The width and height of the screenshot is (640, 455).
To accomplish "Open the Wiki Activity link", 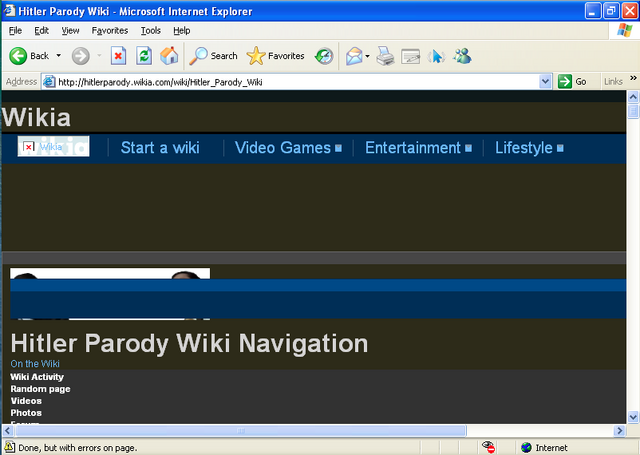I will pyautogui.click(x=37, y=377).
